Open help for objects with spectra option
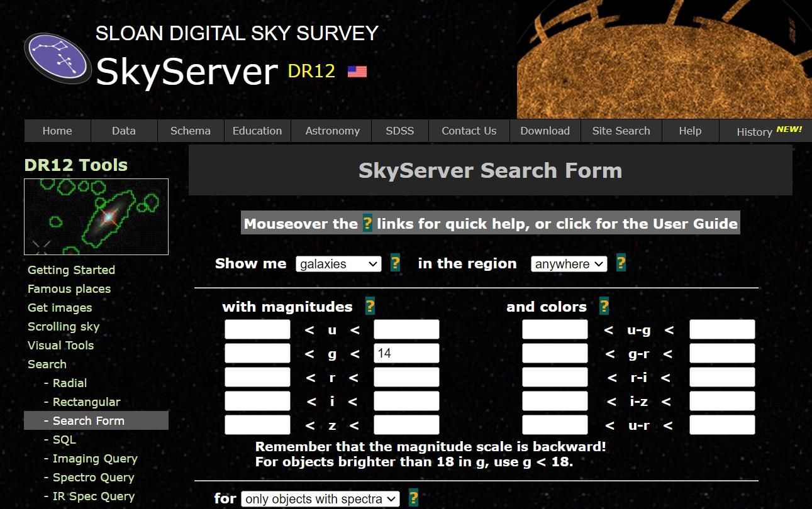 pyautogui.click(x=413, y=498)
